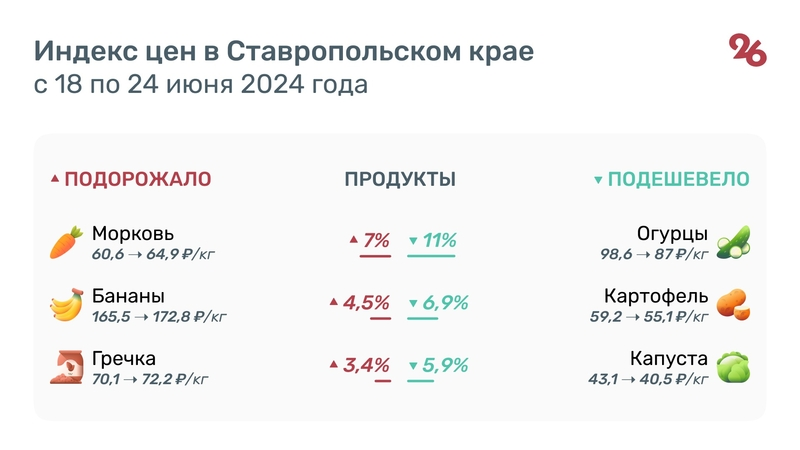Click the Морковь product name
The width and height of the screenshot is (800, 450).
133,234
